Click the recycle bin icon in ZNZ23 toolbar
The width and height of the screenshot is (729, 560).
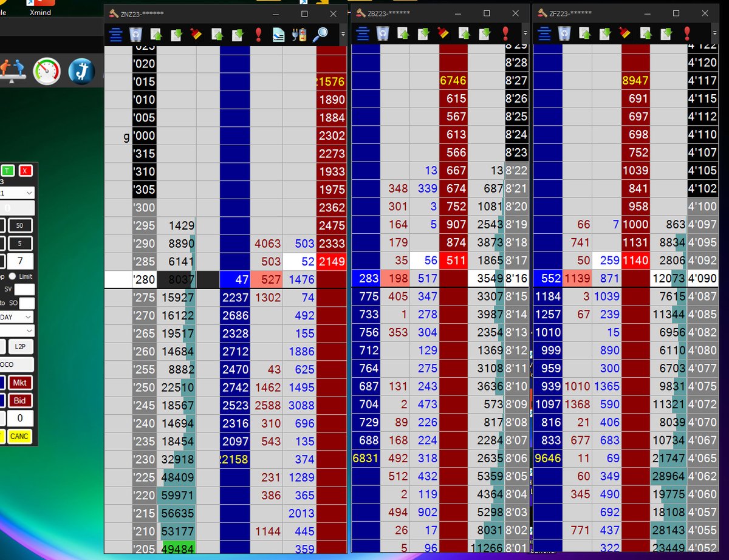coord(137,35)
